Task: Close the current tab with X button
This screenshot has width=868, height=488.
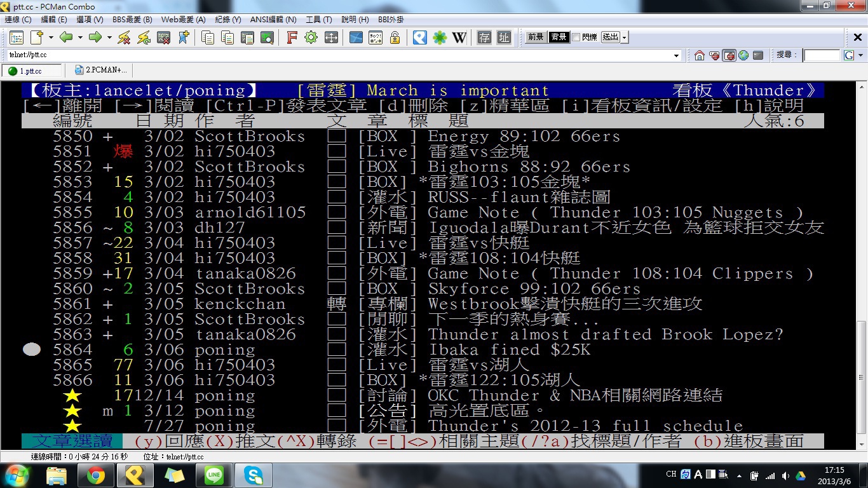Action: [857, 37]
